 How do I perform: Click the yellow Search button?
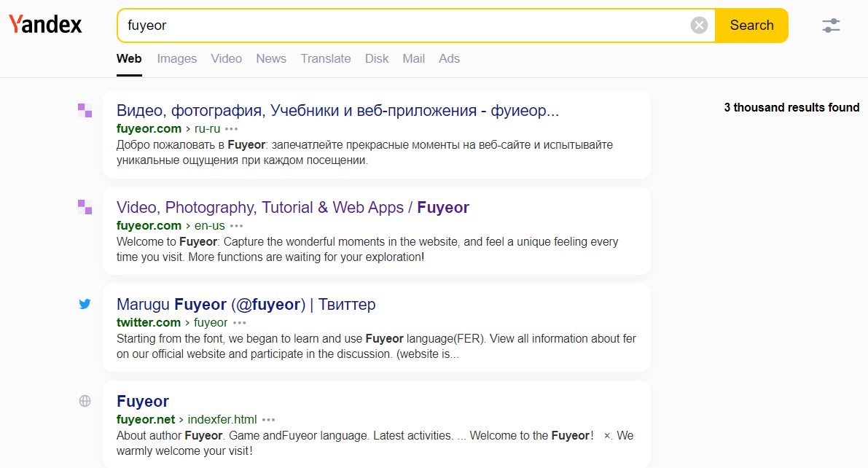pos(751,26)
